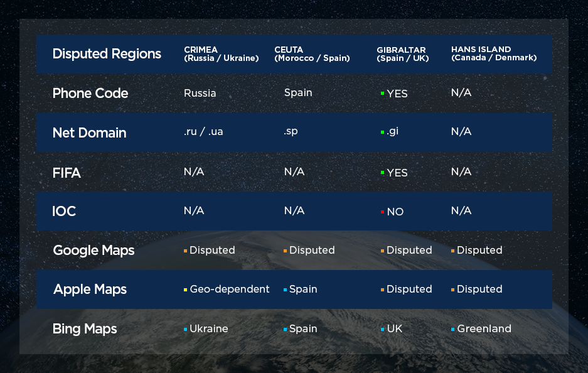Image resolution: width=588 pixels, height=373 pixels.
Task: Select the CRIMEA (Russia / Ukraine) column header
Action: tap(222, 54)
